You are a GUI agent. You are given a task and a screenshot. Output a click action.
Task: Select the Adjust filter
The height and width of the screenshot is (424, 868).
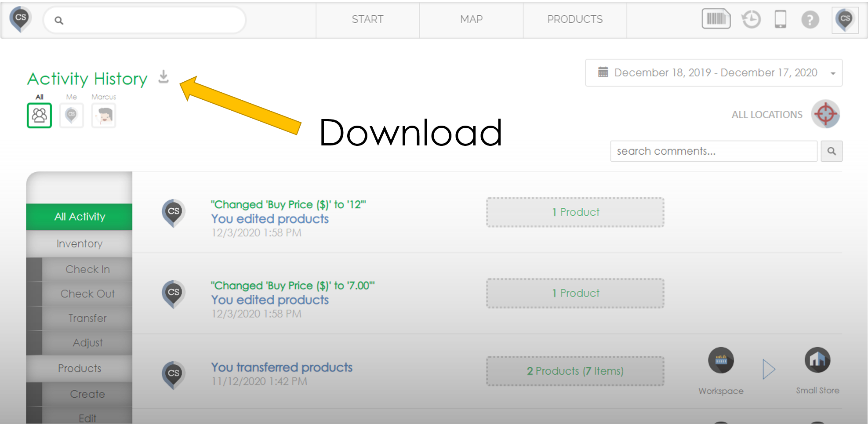tap(87, 343)
